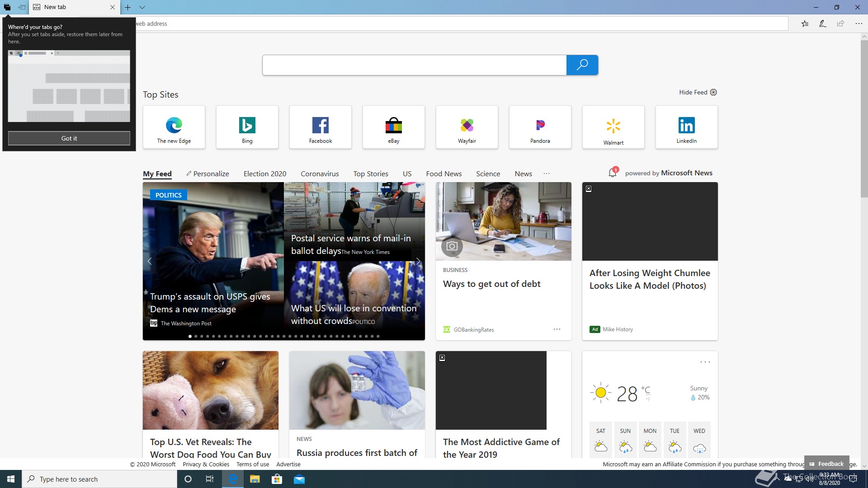The width and height of the screenshot is (868, 488).
Task: Click Personalize feed option
Action: tap(208, 174)
